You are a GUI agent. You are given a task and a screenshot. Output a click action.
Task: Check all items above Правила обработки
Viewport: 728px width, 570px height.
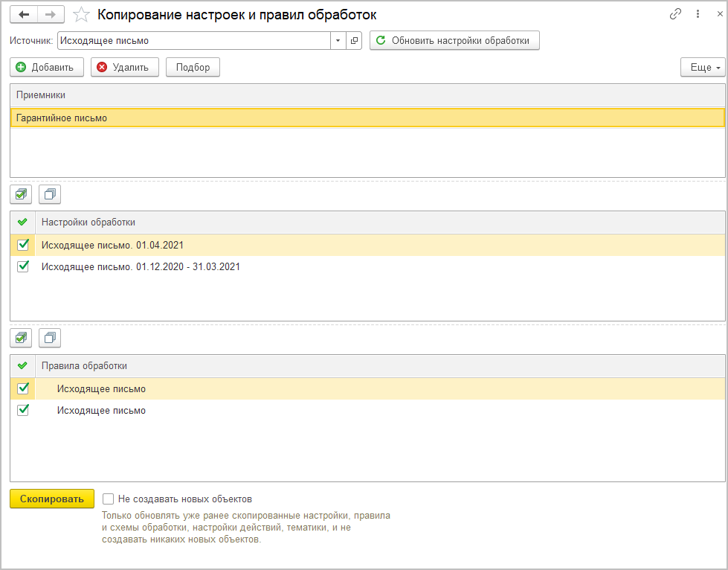point(22,339)
